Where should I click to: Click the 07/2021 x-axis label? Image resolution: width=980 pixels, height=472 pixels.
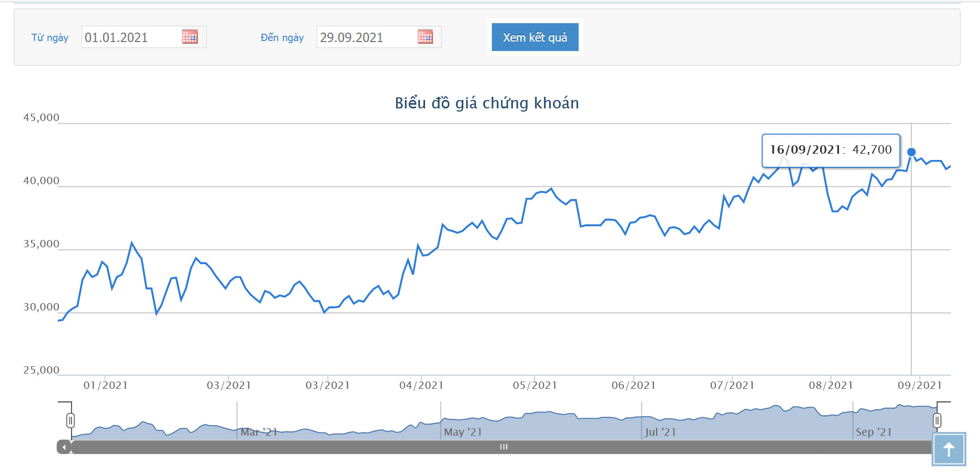tap(732, 385)
